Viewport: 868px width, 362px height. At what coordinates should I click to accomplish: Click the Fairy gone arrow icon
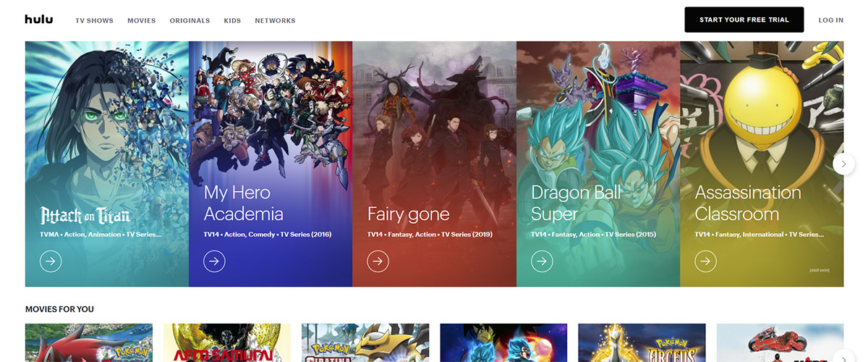pyautogui.click(x=378, y=261)
